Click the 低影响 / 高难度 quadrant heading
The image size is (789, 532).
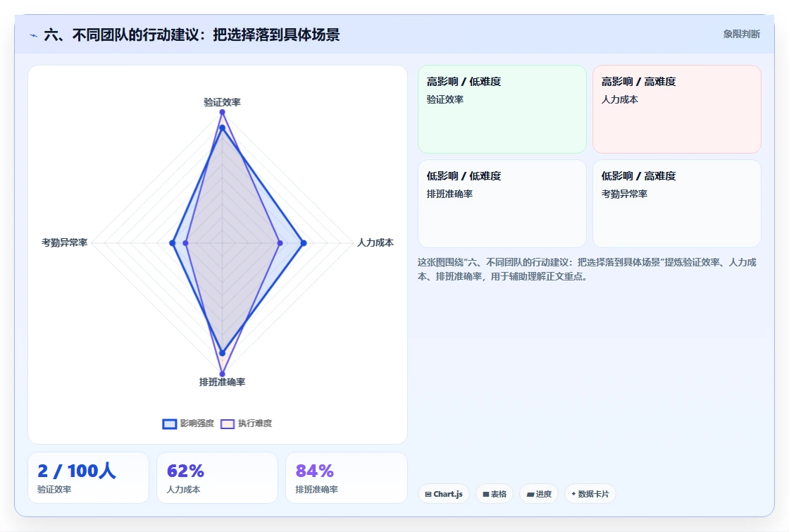pos(638,176)
